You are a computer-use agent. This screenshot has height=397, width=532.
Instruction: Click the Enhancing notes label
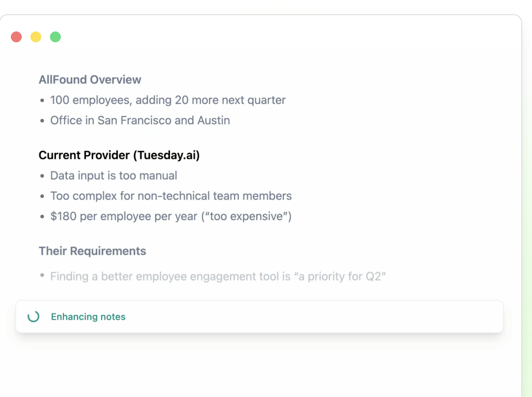88,317
